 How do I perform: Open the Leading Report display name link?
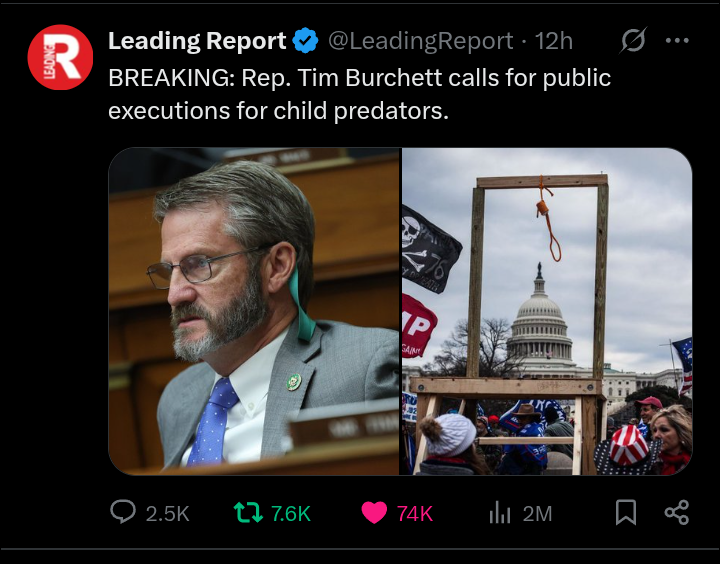(x=197, y=41)
